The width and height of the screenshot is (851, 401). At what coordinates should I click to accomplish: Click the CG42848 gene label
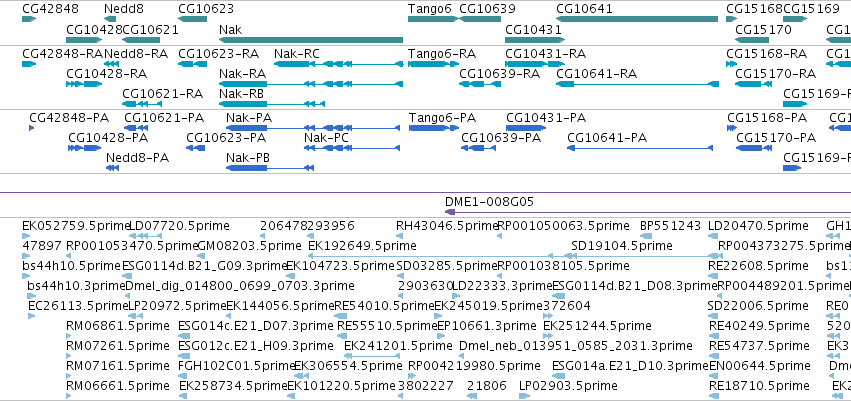[x=50, y=9]
